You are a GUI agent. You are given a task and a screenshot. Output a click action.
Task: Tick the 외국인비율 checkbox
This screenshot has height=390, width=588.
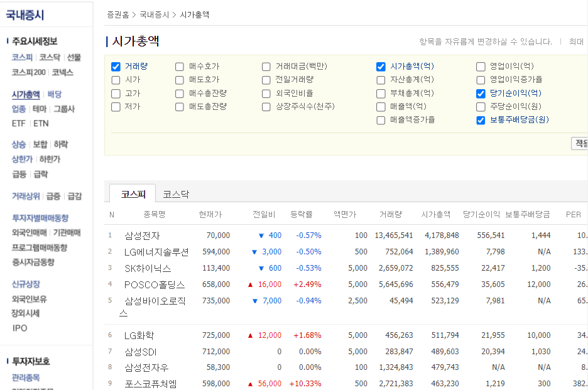pos(266,94)
